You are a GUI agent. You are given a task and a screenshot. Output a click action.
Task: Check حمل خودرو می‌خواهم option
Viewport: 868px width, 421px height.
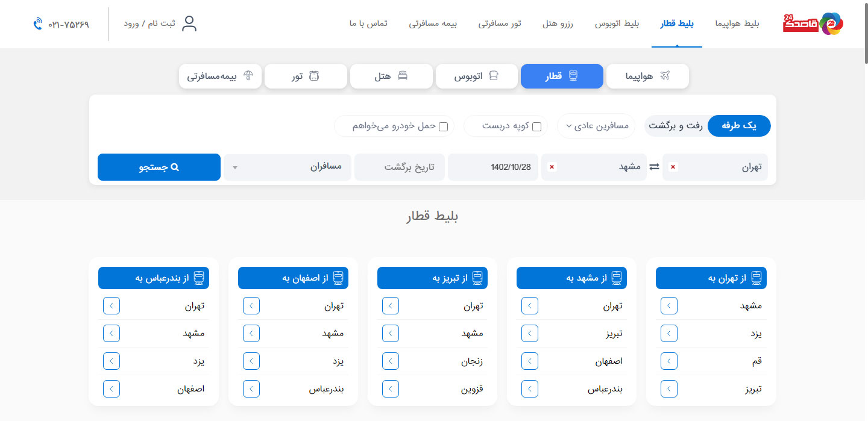(444, 126)
